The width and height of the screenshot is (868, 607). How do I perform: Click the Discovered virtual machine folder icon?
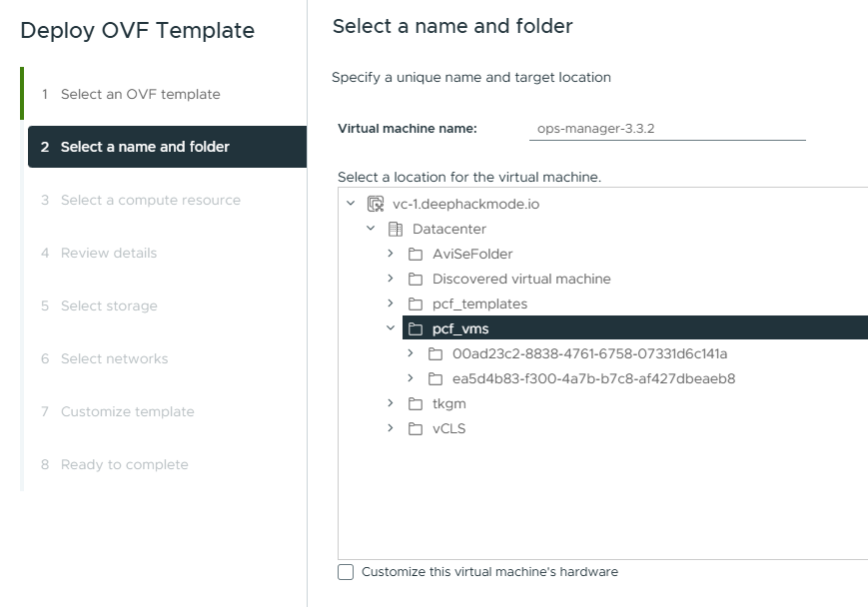click(x=416, y=280)
